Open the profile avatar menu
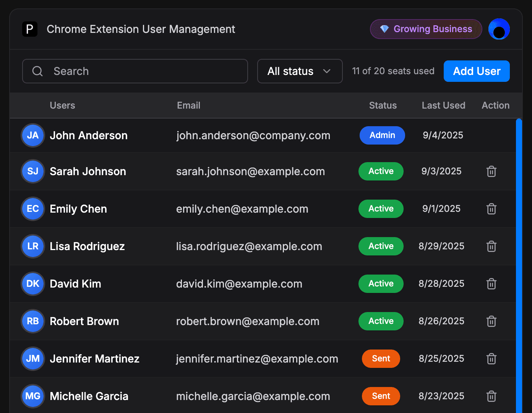Image resolution: width=532 pixels, height=413 pixels. click(x=499, y=29)
